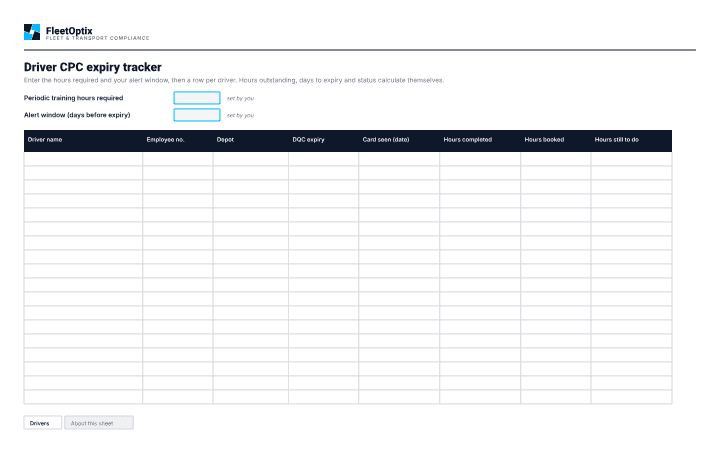Click the FleetOptix logo icon
Viewport: 720px width, 450px height.
tap(32, 32)
